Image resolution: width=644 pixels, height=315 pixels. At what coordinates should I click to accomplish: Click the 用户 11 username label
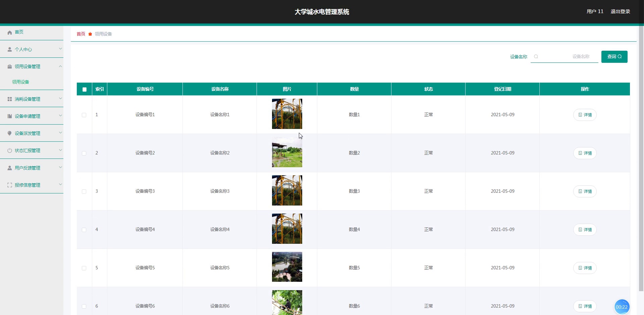(595, 11)
